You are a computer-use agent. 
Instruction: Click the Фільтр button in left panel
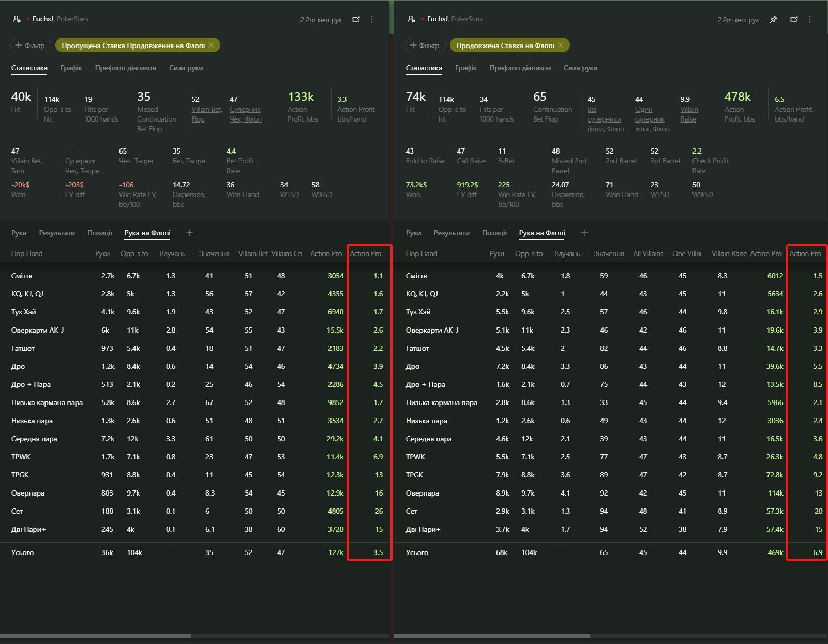[31, 46]
